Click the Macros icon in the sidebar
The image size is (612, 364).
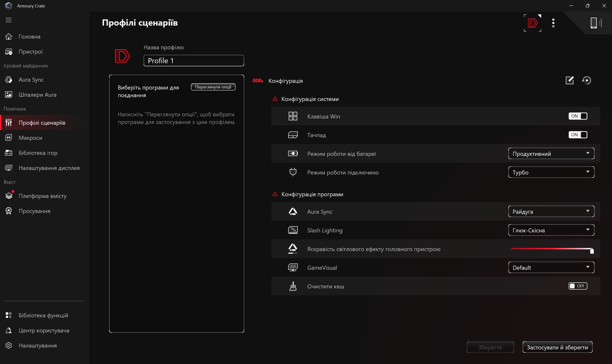[x=9, y=138]
